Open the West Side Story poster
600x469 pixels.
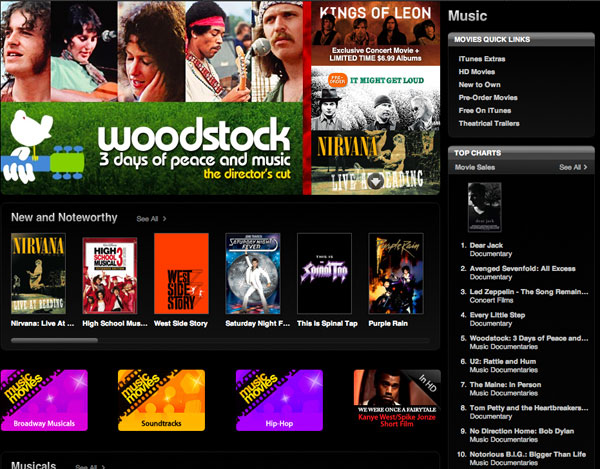(181, 274)
